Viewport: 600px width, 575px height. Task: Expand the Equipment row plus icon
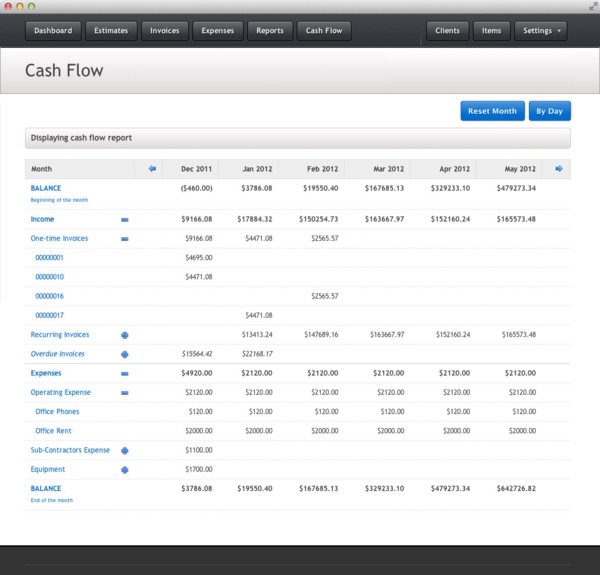click(x=125, y=470)
